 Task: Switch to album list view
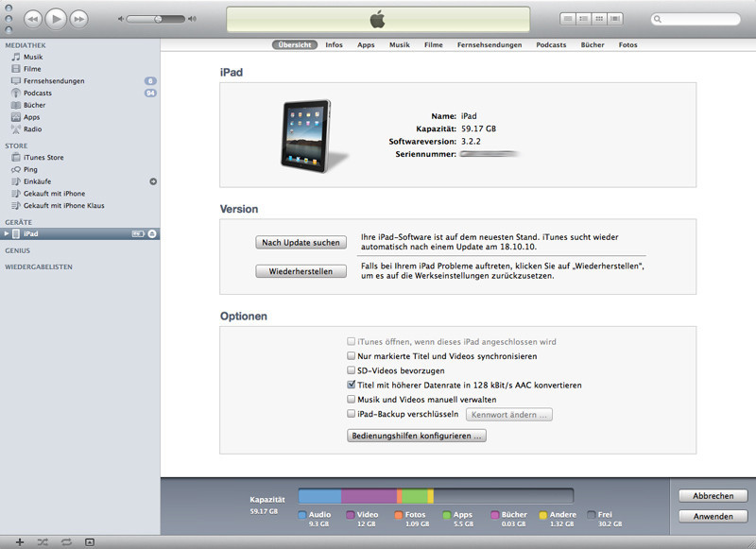tap(583, 19)
